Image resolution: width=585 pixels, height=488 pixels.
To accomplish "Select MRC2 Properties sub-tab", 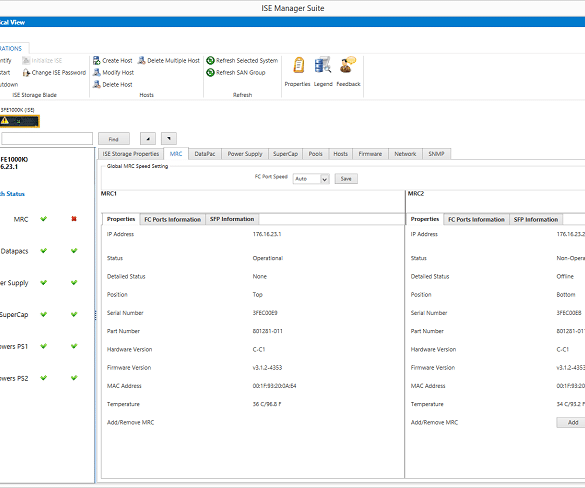I will (x=425, y=219).
